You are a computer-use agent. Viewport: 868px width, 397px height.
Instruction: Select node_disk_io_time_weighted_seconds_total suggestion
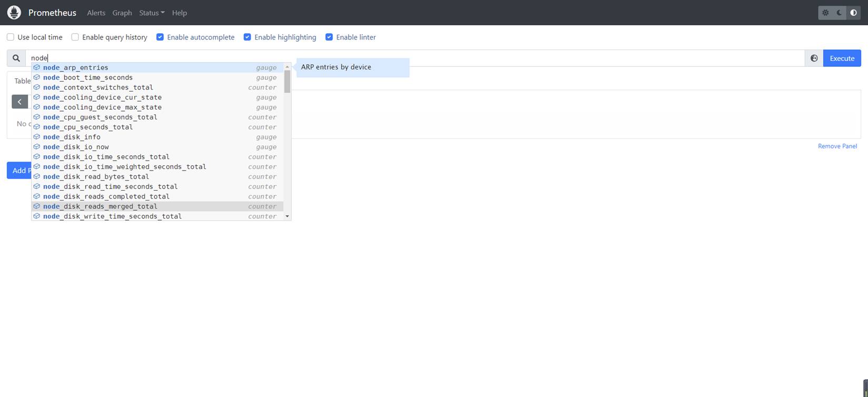coord(157,167)
